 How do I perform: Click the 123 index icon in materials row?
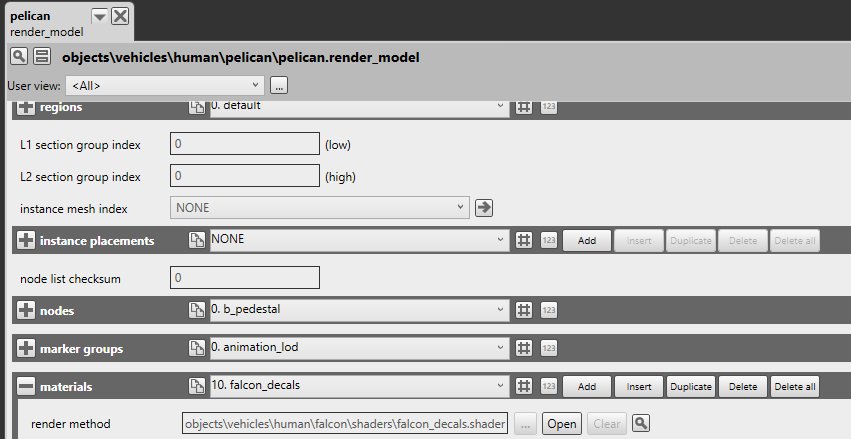click(548, 386)
